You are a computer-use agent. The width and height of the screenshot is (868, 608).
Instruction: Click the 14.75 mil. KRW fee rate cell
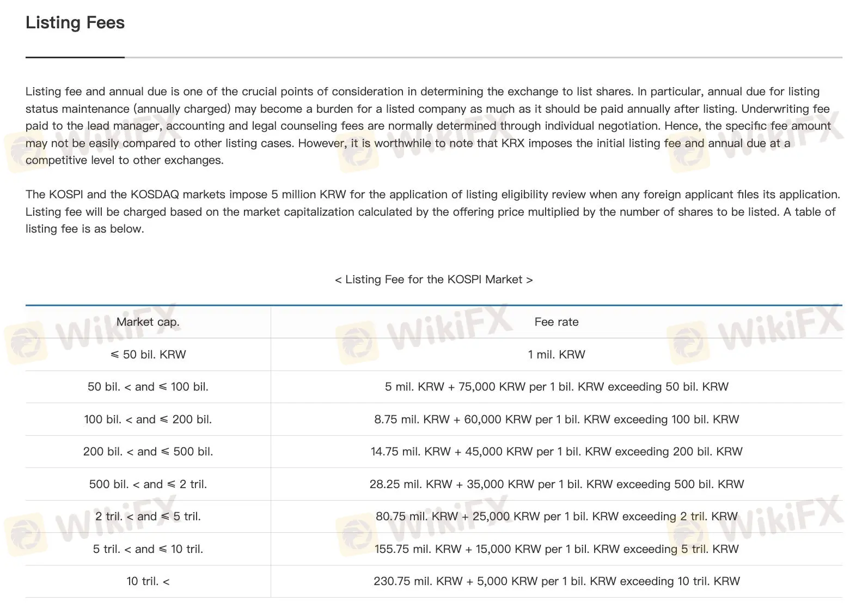click(556, 452)
